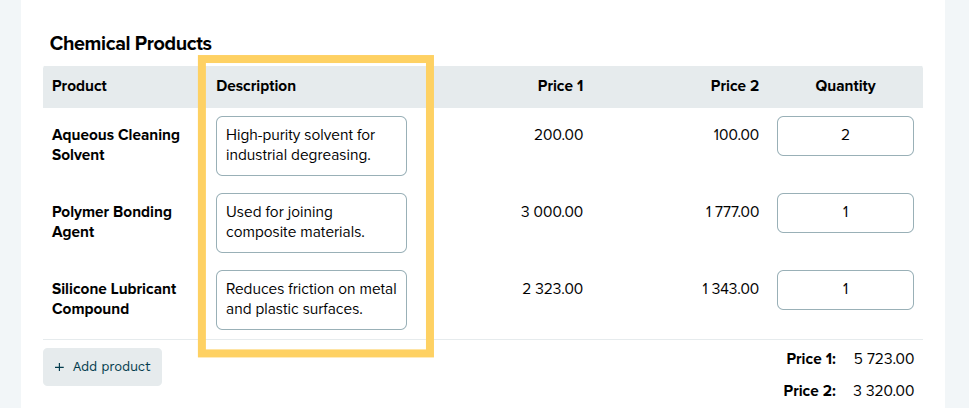Click the 200.00 Price 1 value
The width and height of the screenshot is (969, 408).
(x=558, y=135)
